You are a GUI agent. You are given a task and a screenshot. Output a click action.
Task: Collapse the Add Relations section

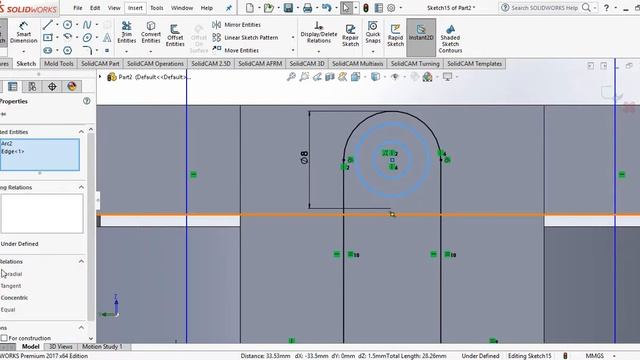pyautogui.click(x=81, y=262)
